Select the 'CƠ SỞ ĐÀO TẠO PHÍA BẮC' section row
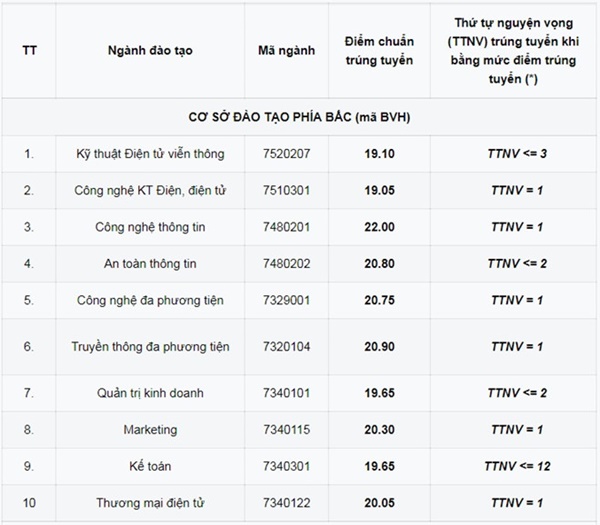The image size is (600, 525). [x=300, y=118]
